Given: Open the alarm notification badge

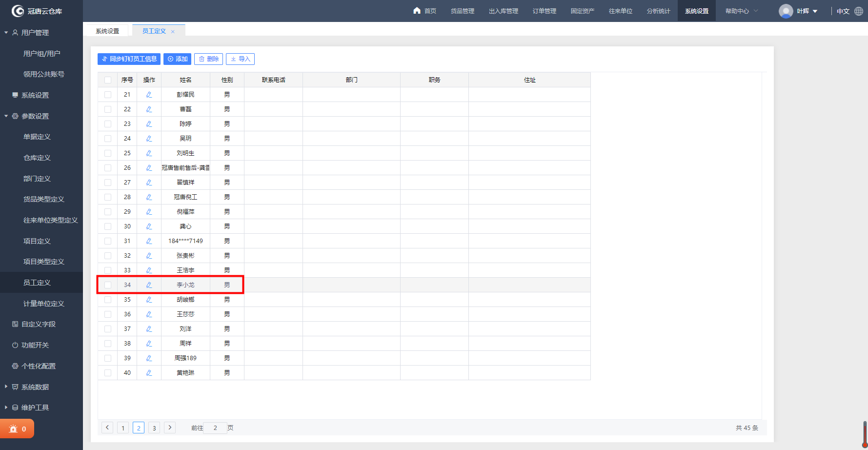Looking at the screenshot, I should pos(17,429).
